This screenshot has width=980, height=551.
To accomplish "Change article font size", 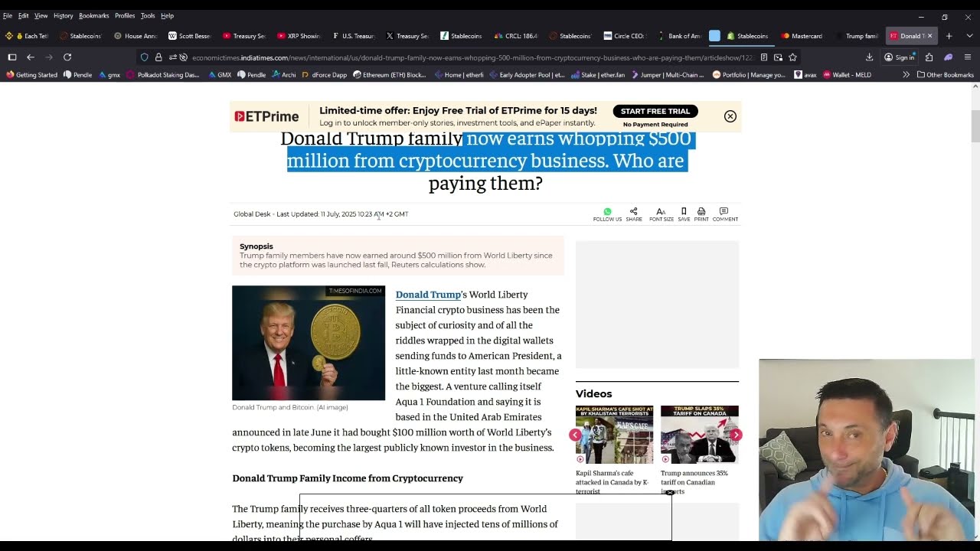I will pyautogui.click(x=661, y=214).
